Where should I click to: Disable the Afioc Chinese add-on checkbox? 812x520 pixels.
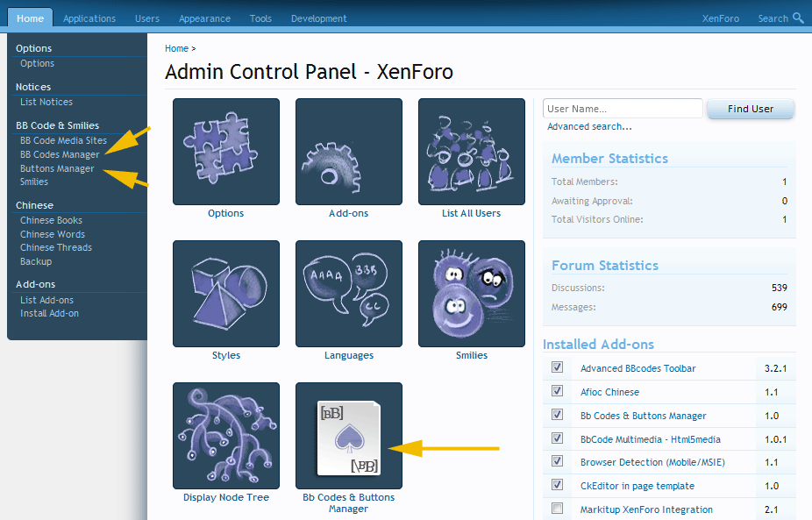coord(557,391)
